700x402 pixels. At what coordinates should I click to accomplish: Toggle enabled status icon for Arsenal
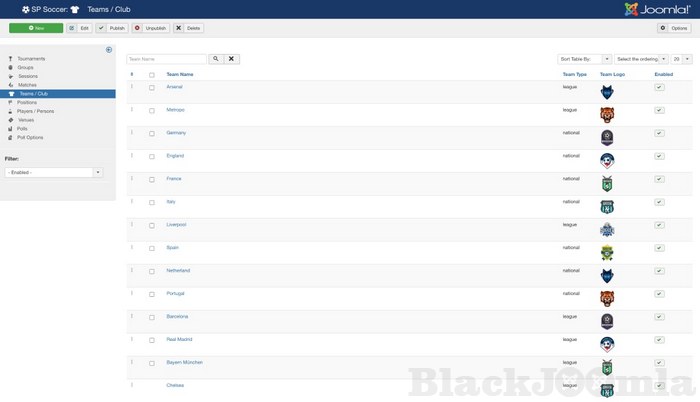pyautogui.click(x=659, y=87)
